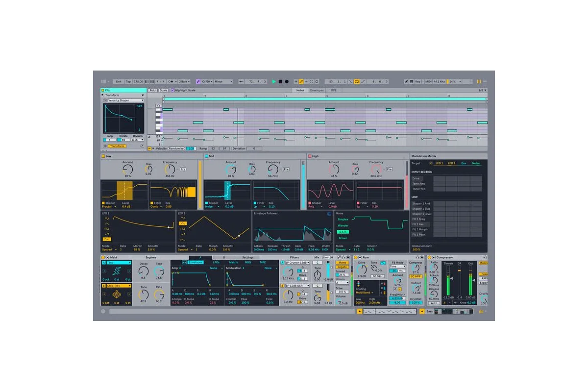Toggle the metronome icon
Viewport: 588px width, 392px height.
pos(172,81)
